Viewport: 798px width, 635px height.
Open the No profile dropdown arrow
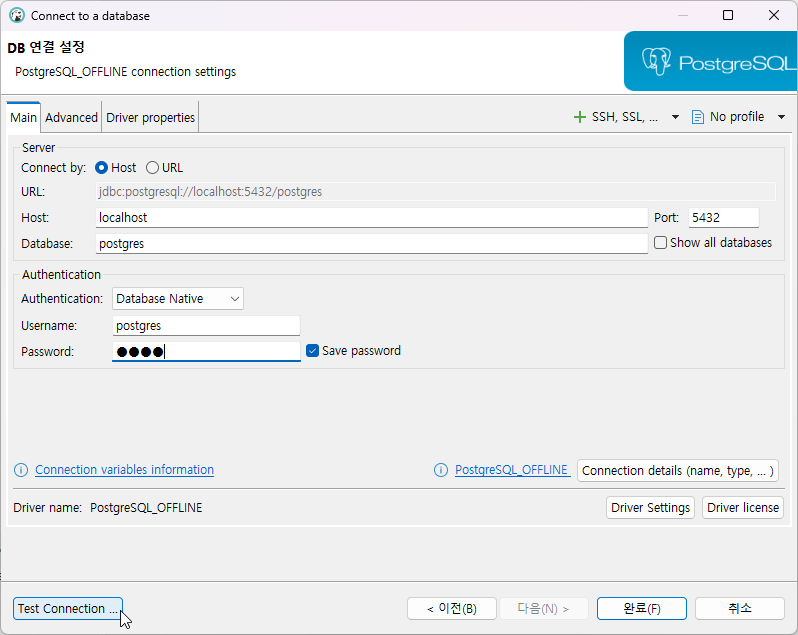click(x=781, y=117)
